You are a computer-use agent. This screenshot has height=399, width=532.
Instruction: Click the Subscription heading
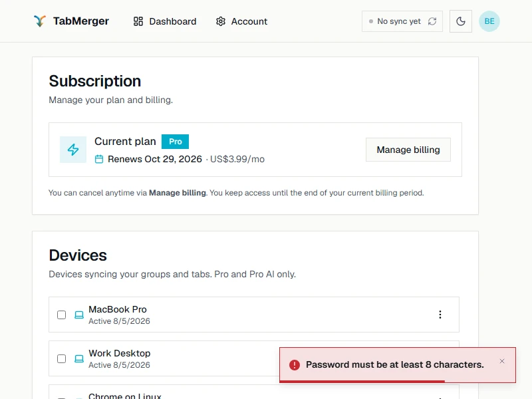[x=95, y=81]
